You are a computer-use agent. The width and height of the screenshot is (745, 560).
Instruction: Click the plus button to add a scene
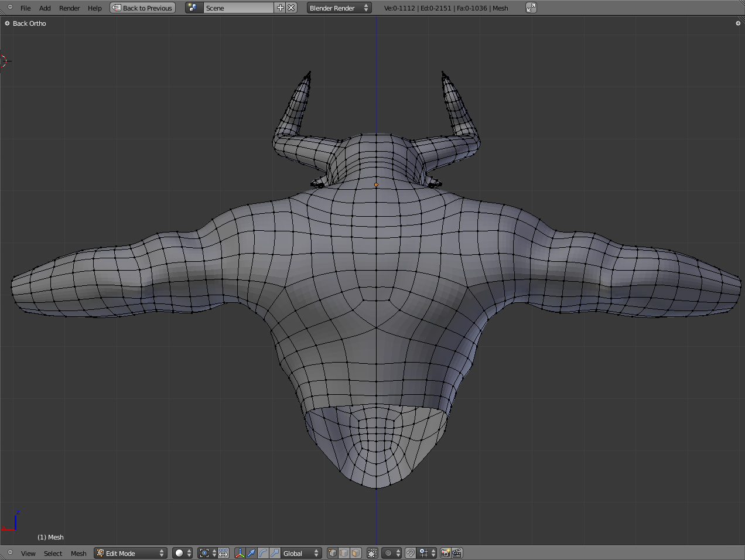click(280, 8)
